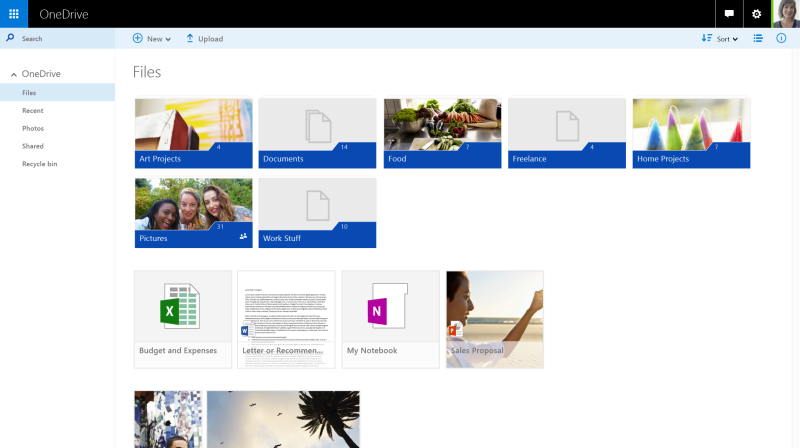800x448 pixels.
Task: Select Photos in the sidebar
Action: tap(33, 128)
